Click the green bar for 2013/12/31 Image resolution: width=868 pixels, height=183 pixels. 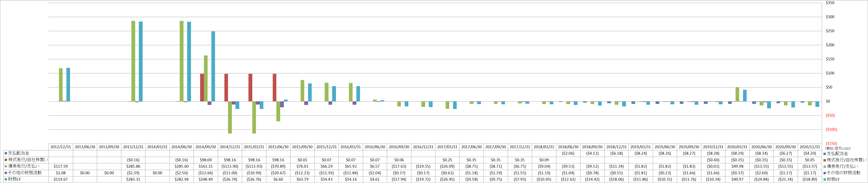[133, 61]
